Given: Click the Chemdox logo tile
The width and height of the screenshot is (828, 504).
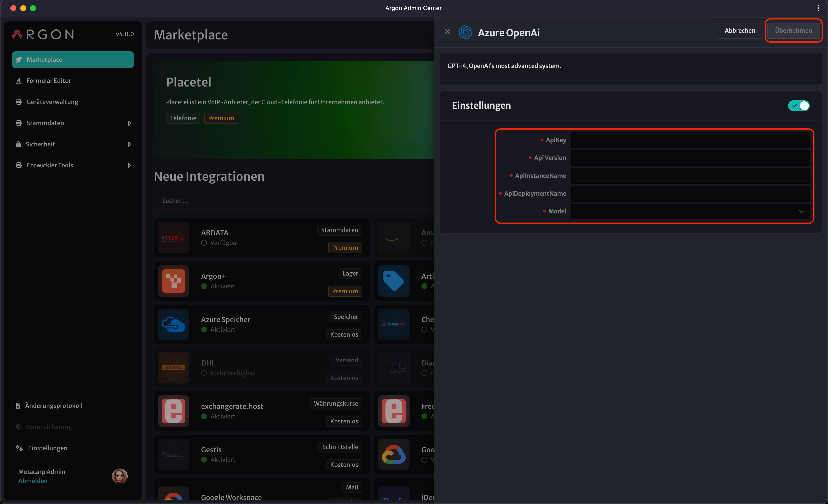Looking at the screenshot, I should (394, 324).
